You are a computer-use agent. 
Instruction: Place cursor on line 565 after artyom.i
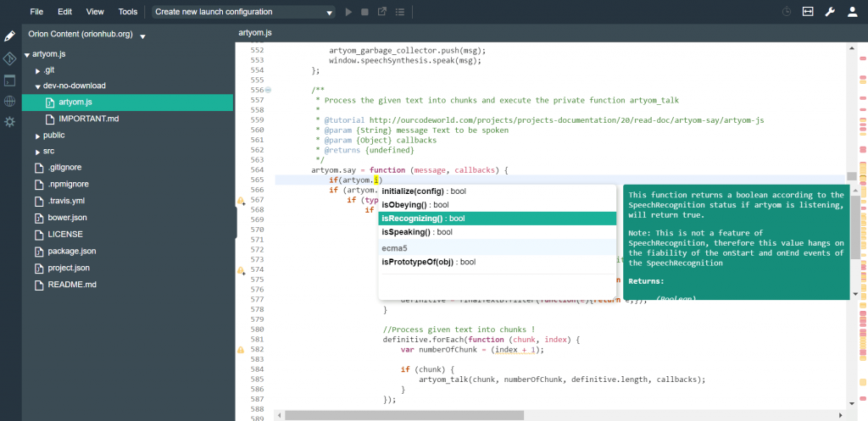pos(379,180)
